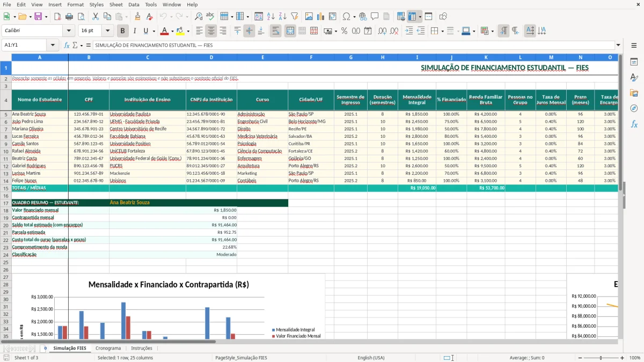Toggle Left-To-Right text direction
This screenshot has width=644, height=362.
(x=503, y=31)
